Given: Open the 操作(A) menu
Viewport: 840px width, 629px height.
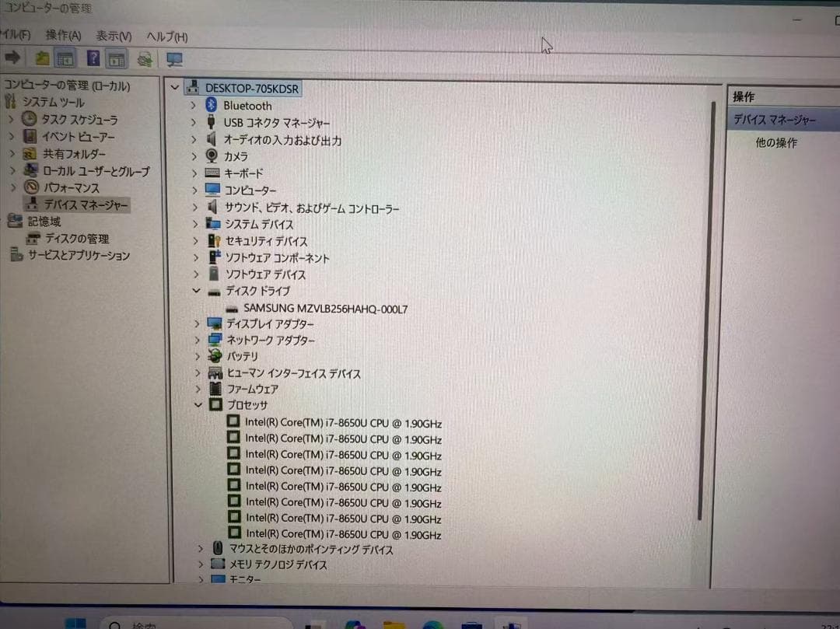Looking at the screenshot, I should click(x=62, y=36).
